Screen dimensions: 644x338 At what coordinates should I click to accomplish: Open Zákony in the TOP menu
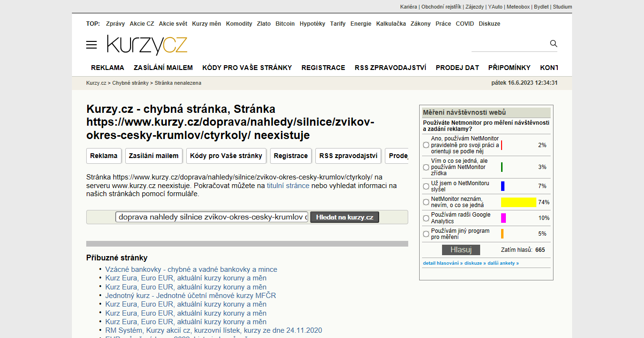pyautogui.click(x=421, y=24)
